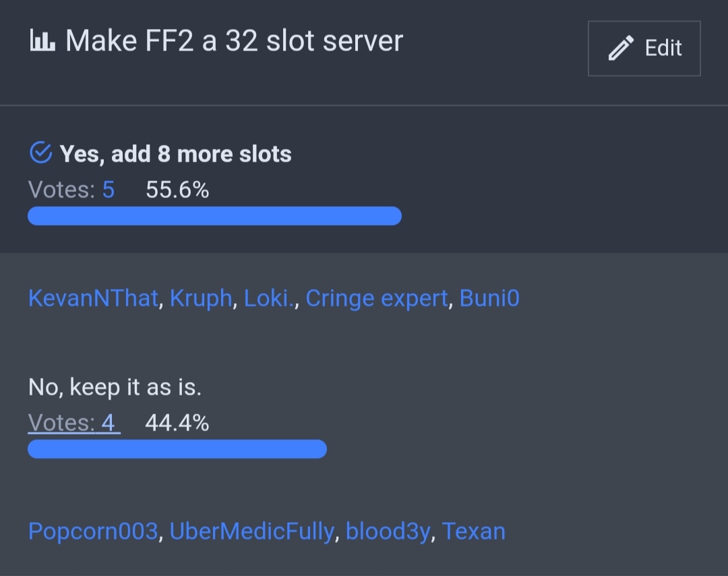Click the poll bar-chart icon
The height and width of the screenshot is (576, 728).
[x=42, y=42]
